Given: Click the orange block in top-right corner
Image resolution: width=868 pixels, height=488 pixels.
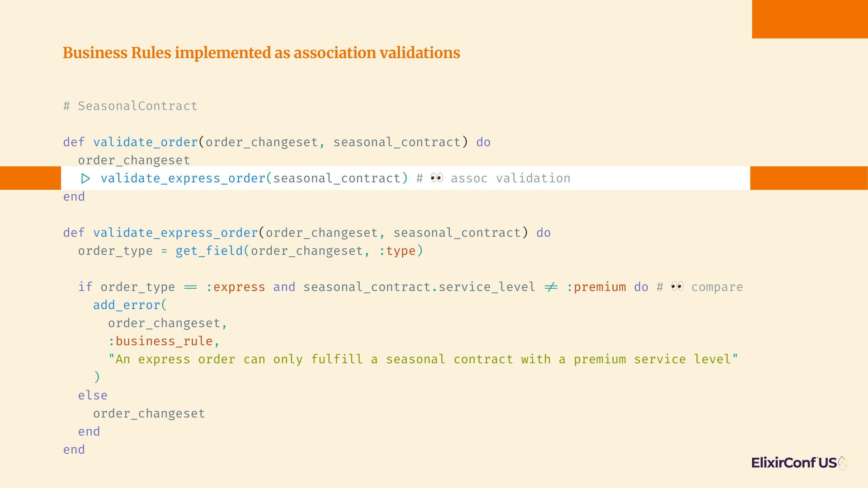Looking at the screenshot, I should pos(810,19).
